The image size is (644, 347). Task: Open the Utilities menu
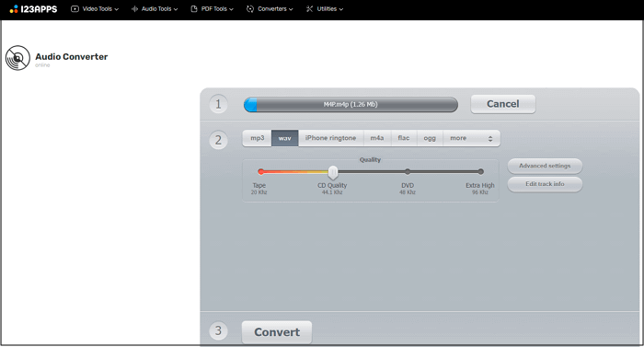[x=325, y=8]
